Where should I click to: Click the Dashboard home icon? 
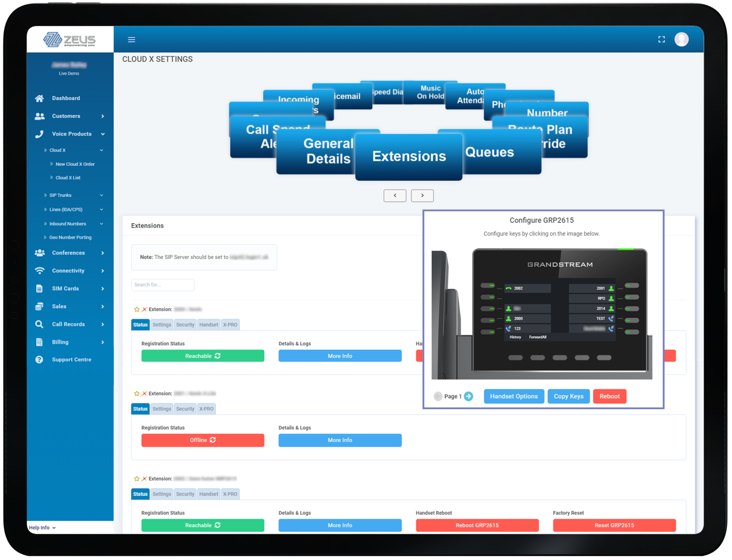point(39,98)
